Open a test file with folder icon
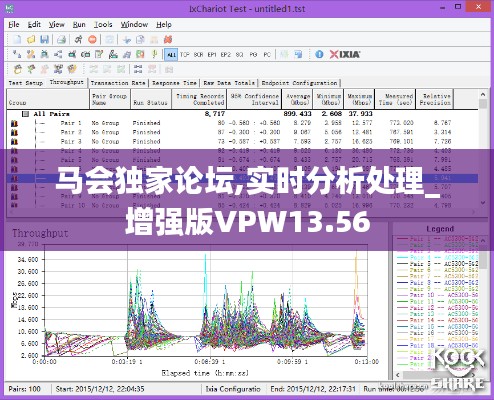 pos(31,40)
